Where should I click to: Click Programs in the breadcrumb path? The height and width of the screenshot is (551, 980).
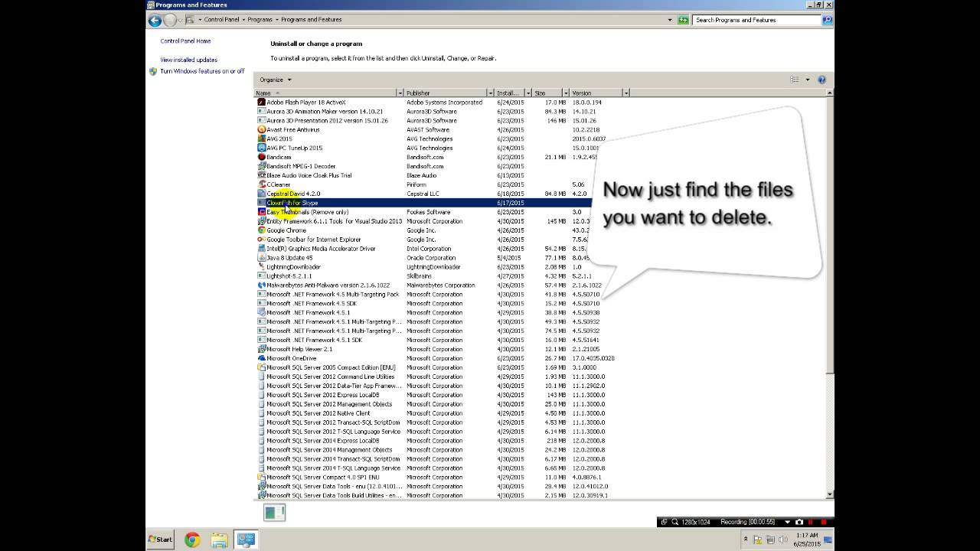(x=260, y=20)
